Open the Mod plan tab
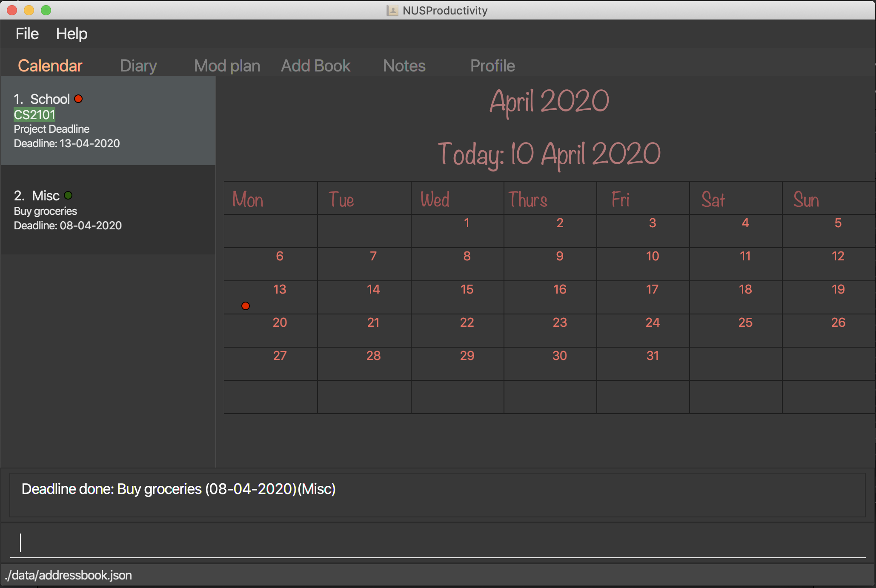This screenshot has height=588, width=876. point(227,66)
